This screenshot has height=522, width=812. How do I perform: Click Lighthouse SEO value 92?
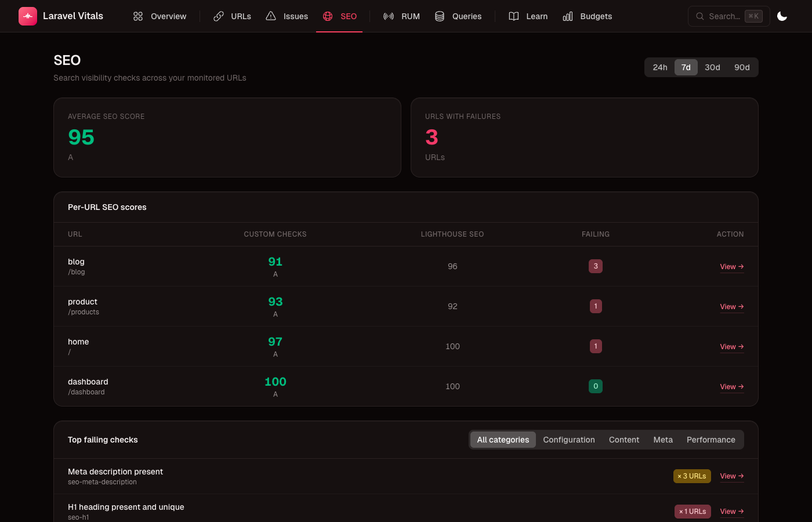pos(452,306)
